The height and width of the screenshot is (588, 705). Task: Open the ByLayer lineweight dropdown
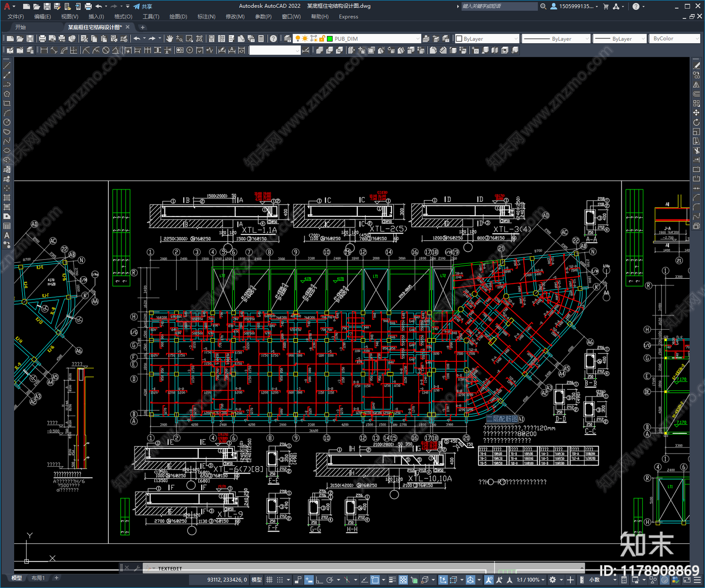click(620, 39)
